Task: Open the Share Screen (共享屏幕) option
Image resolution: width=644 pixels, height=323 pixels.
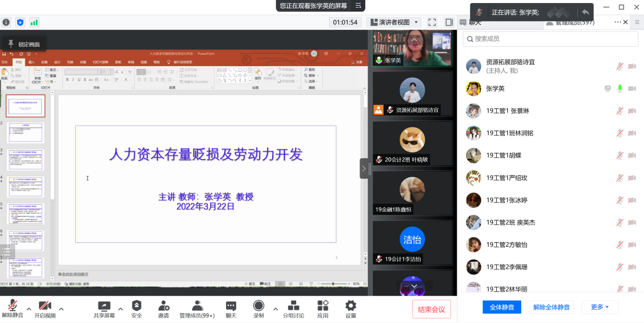Action: (x=104, y=306)
